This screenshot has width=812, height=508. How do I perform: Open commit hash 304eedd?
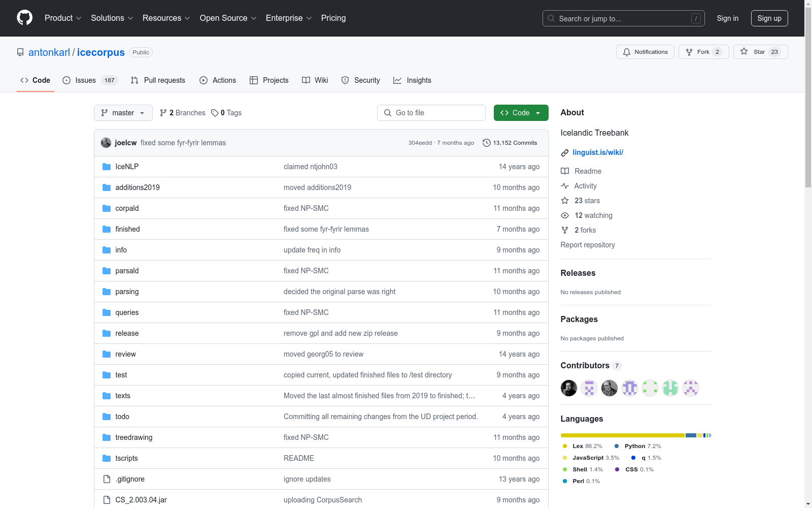point(420,143)
